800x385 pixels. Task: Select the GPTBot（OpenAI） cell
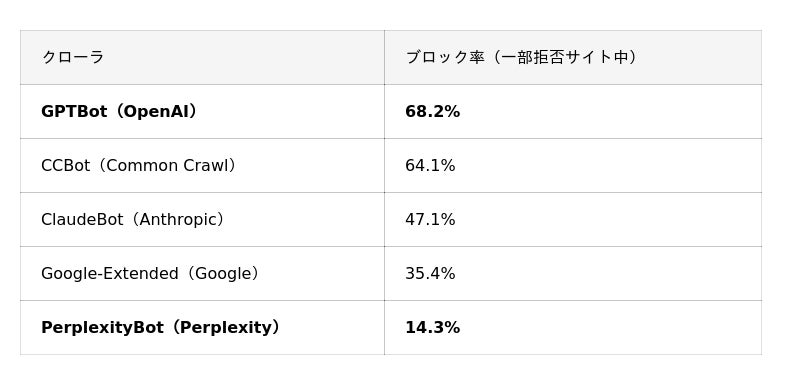click(202, 111)
